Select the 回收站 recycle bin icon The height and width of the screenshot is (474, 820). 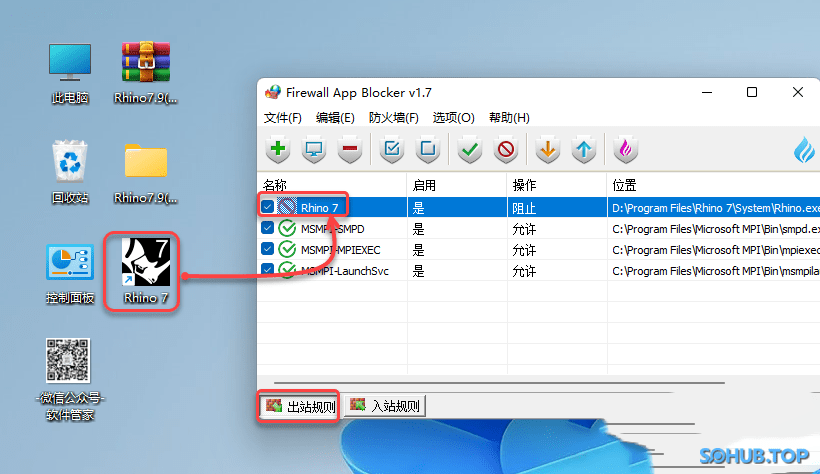pyautogui.click(x=70, y=173)
